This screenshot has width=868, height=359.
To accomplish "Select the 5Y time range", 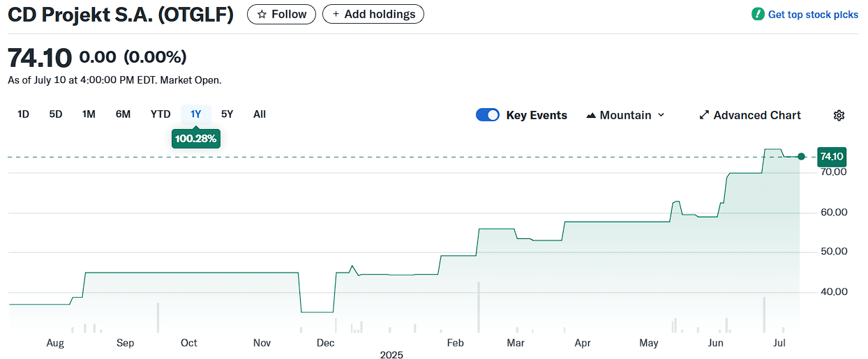I will (x=227, y=114).
